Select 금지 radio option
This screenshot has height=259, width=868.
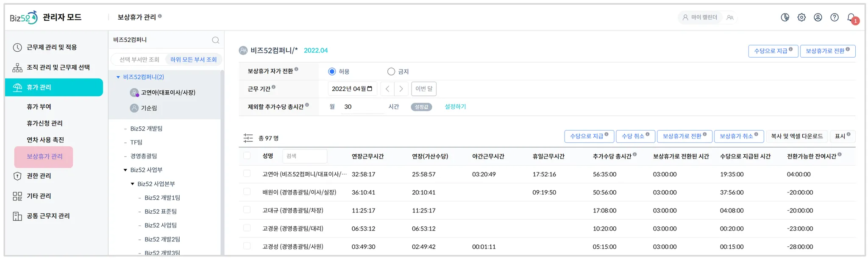[x=391, y=72]
